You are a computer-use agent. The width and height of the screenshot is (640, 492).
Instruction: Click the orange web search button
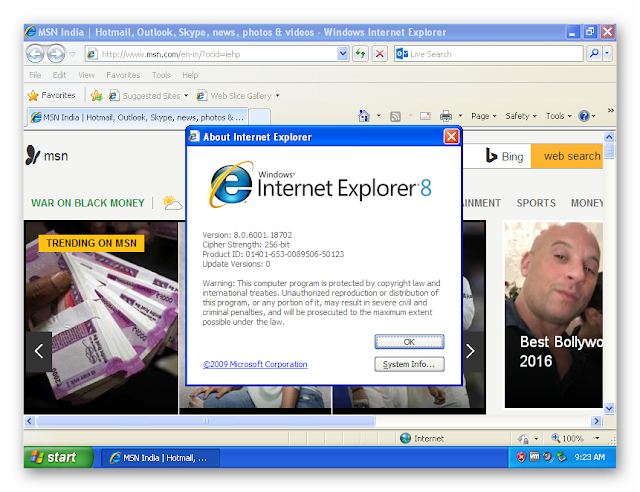pyautogui.click(x=567, y=156)
